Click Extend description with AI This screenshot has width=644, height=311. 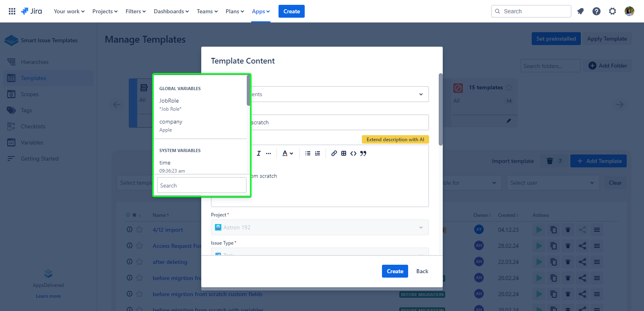(x=395, y=140)
